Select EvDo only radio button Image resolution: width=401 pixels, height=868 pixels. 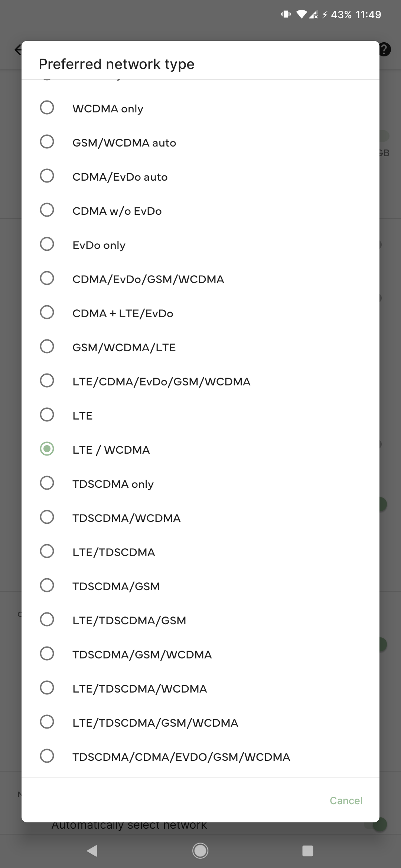[47, 244]
